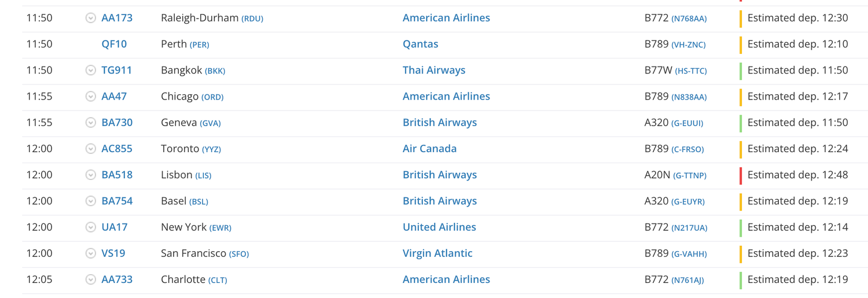This screenshot has width=868, height=298.
Task: Click the chevron icon beside UA17
Action: coord(90,227)
